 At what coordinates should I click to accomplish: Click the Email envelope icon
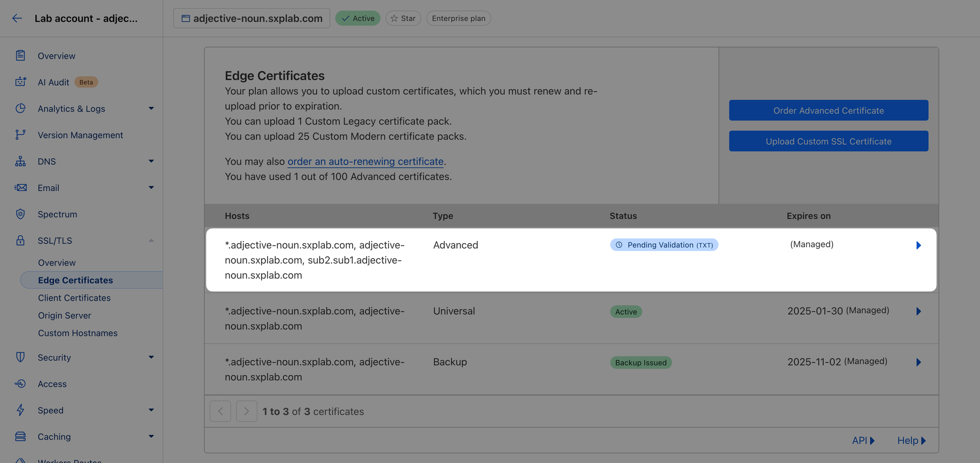[20, 188]
